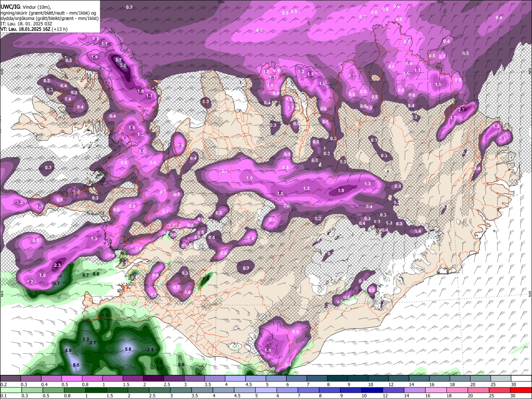Click the '3.1' precipitation value on the map
532x399 pixels.
(x=93, y=342)
